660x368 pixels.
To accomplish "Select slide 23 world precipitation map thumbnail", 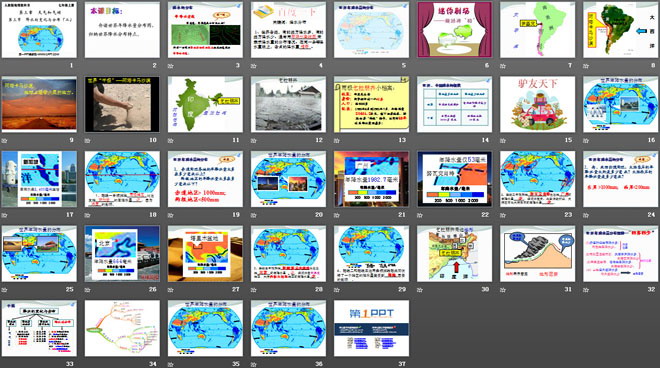I will coord(538,179).
